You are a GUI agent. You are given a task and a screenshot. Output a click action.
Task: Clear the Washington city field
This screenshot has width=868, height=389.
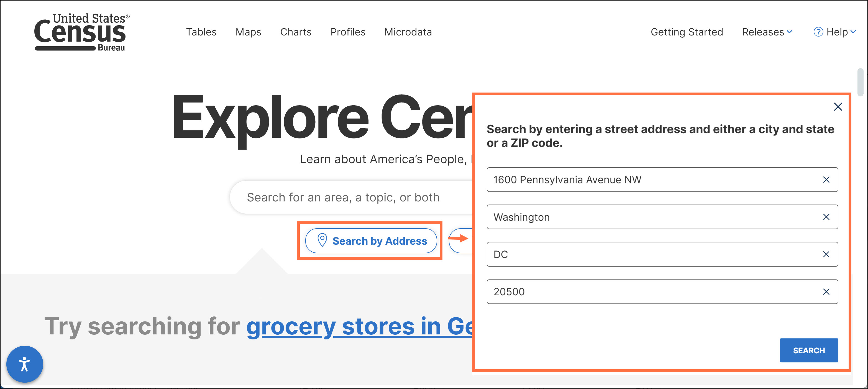(x=826, y=217)
